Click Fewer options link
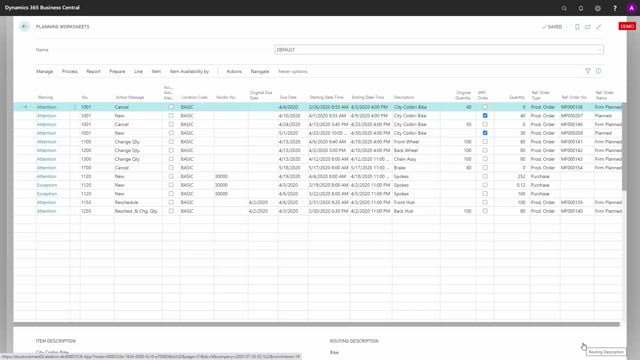 click(x=293, y=71)
